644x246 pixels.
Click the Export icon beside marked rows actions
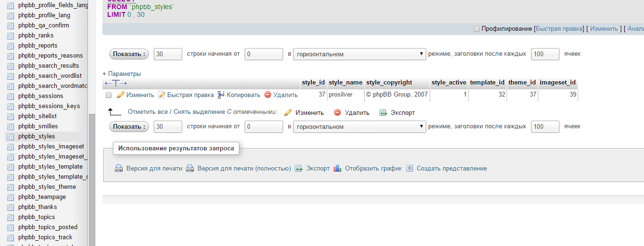pos(383,113)
